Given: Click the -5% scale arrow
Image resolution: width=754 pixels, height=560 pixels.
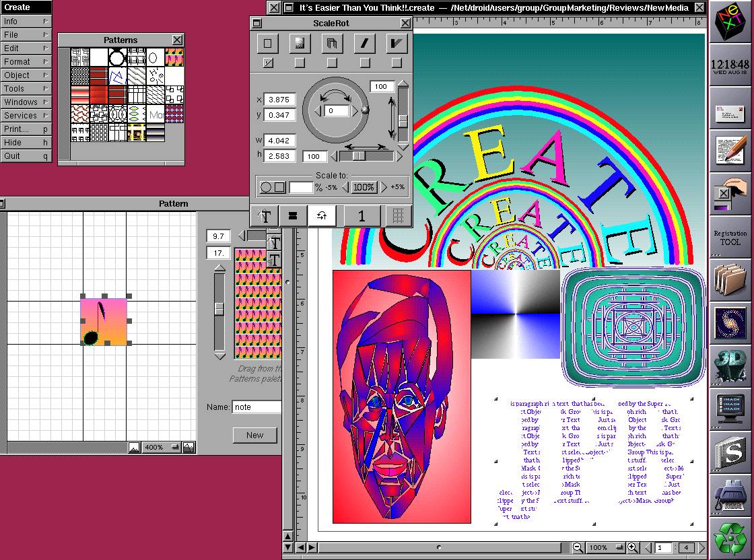Looking at the screenshot, I should (x=345, y=188).
